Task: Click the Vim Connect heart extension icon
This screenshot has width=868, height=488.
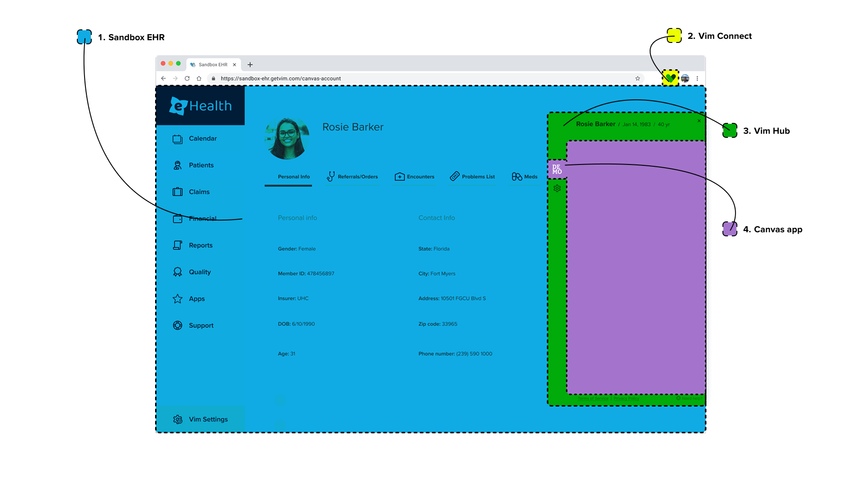Action: tap(670, 78)
